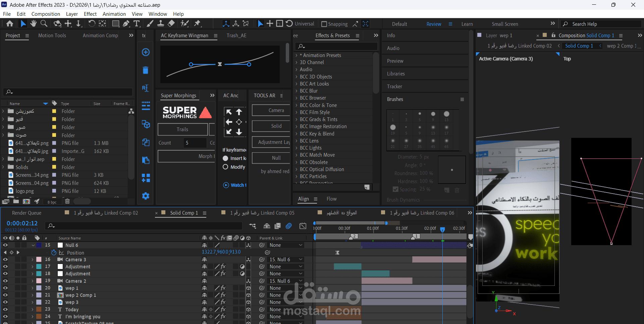The height and width of the screenshot is (324, 644).
Task: Click the Count value field in Super Morphings
Action: pos(195,143)
